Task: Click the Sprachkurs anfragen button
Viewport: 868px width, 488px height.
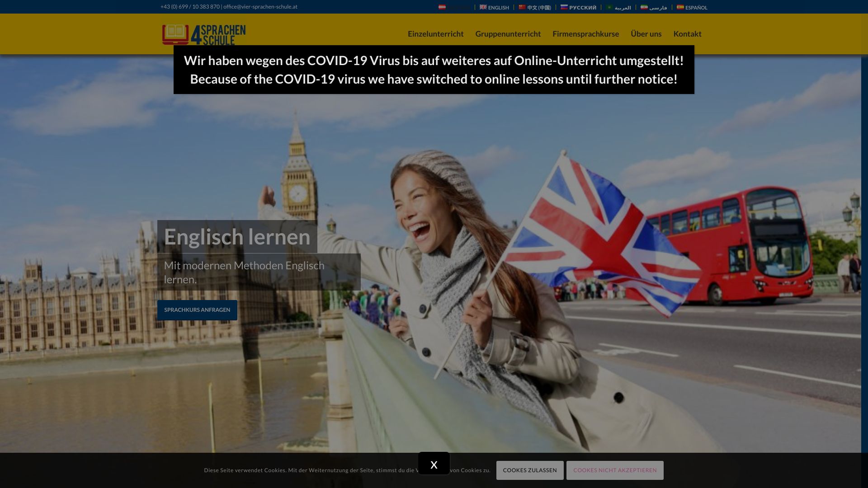Action: 197,310
